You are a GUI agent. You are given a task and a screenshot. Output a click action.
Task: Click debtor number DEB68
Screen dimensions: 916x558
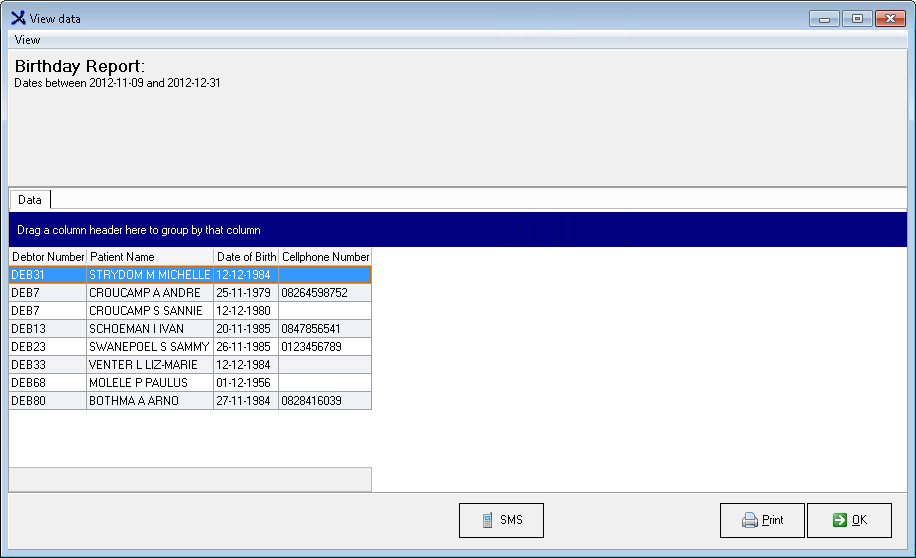tap(47, 383)
